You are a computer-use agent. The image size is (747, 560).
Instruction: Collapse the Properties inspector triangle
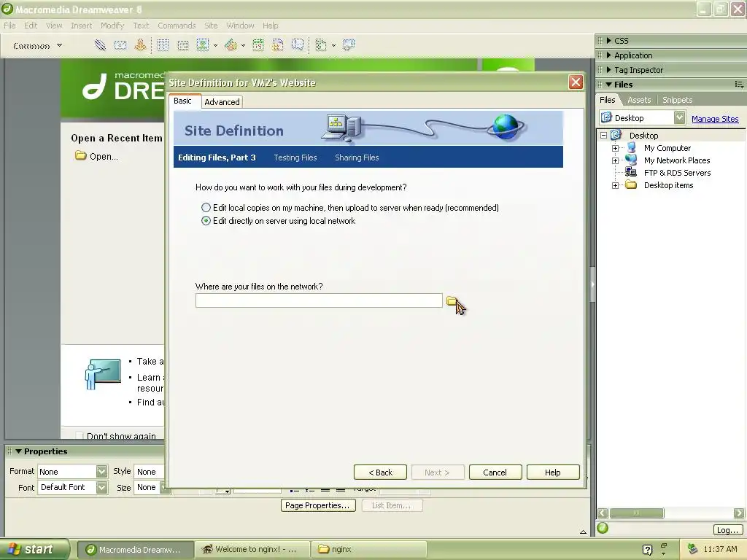(18, 451)
